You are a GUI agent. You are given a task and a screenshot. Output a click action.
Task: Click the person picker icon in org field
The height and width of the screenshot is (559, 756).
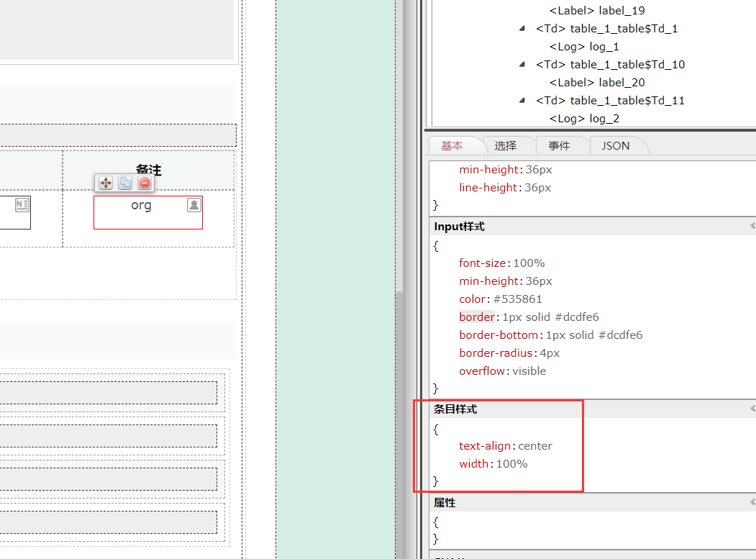tap(193, 205)
